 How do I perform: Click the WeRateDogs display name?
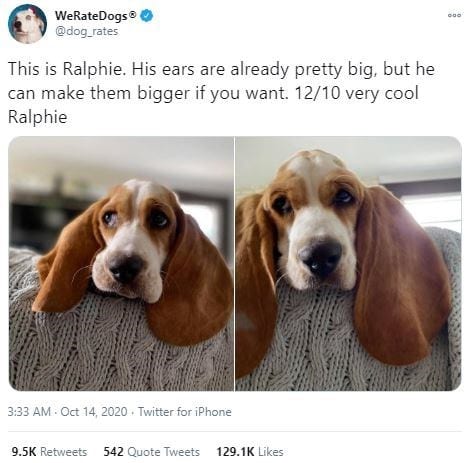pos(92,16)
